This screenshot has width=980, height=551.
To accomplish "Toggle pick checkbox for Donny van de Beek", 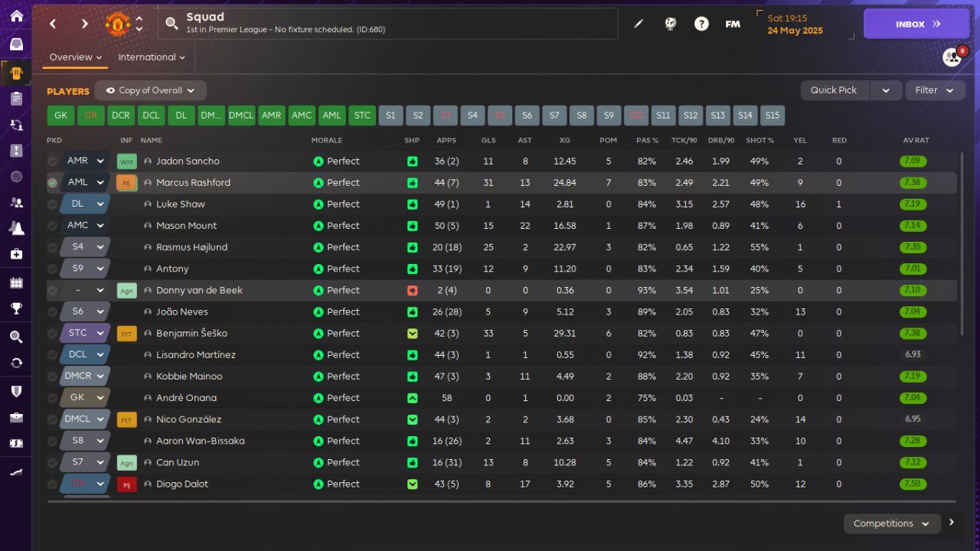I will pyautogui.click(x=52, y=290).
